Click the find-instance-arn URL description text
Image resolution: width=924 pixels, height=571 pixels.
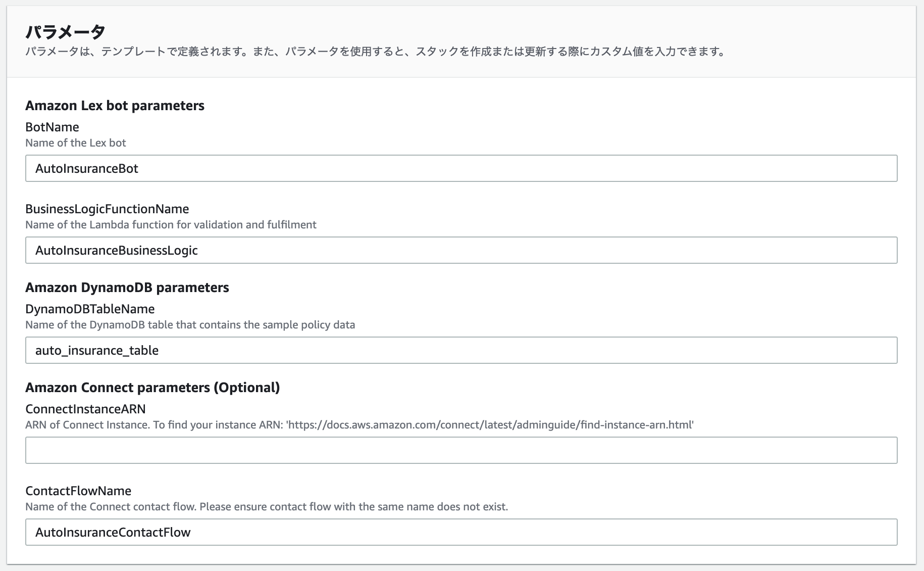pos(360,425)
